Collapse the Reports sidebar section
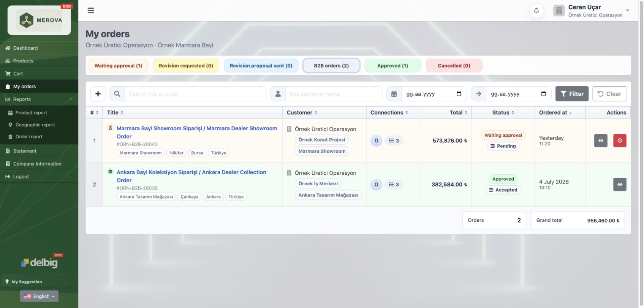This screenshot has width=644, height=308. coord(39,99)
